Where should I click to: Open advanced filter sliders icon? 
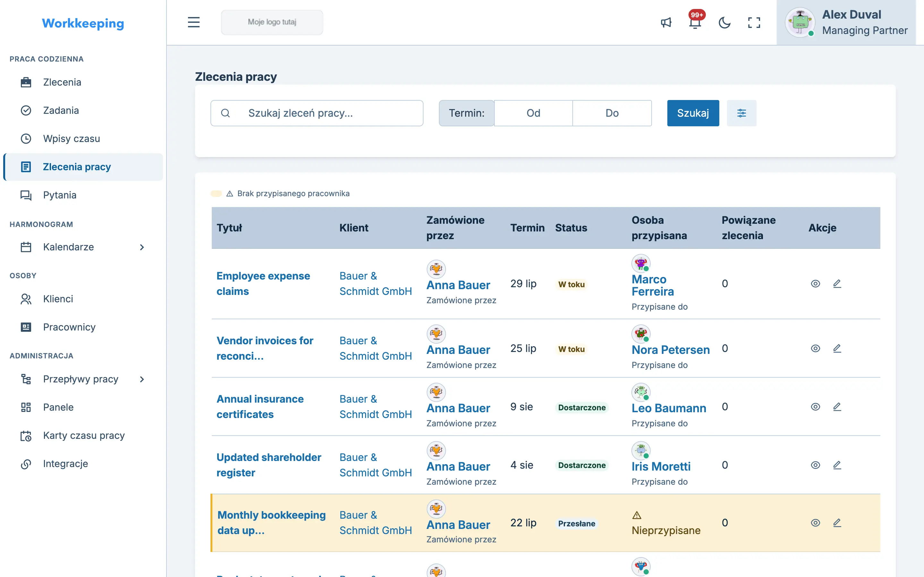[741, 113]
